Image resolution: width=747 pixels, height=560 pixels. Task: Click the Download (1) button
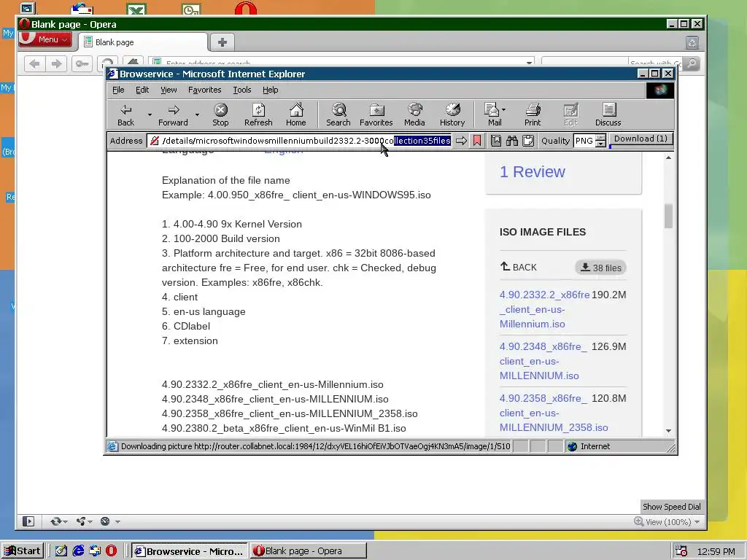[640, 139]
